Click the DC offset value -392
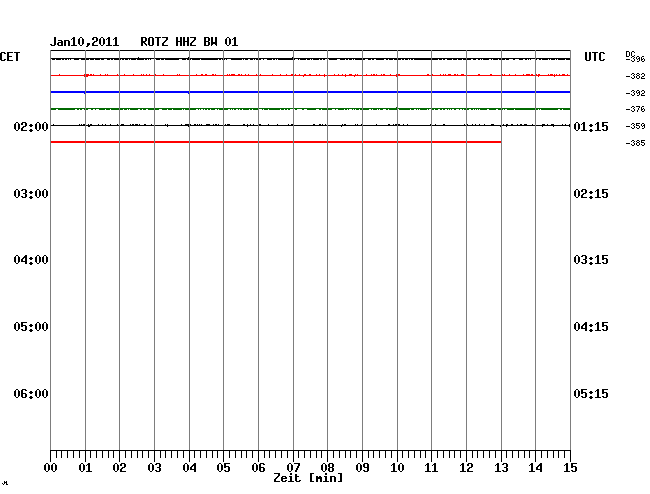The image size is (650, 494). pyautogui.click(x=635, y=93)
